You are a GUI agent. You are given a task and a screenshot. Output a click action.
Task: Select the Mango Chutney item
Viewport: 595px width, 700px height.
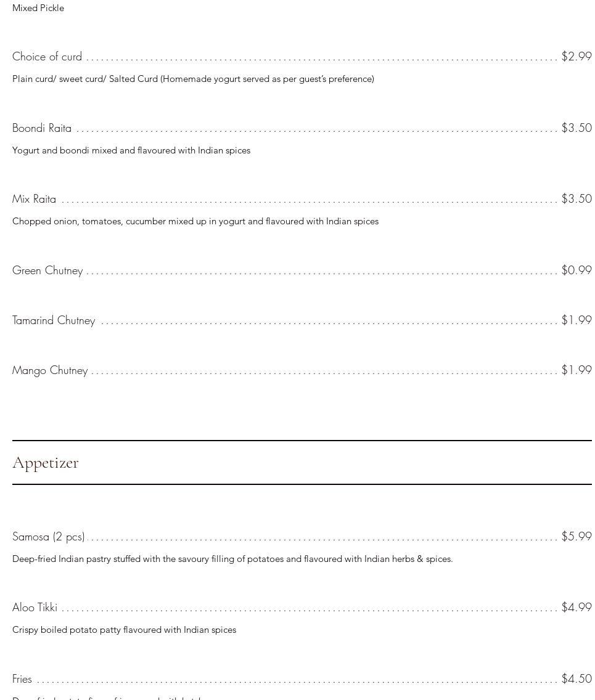tap(50, 370)
